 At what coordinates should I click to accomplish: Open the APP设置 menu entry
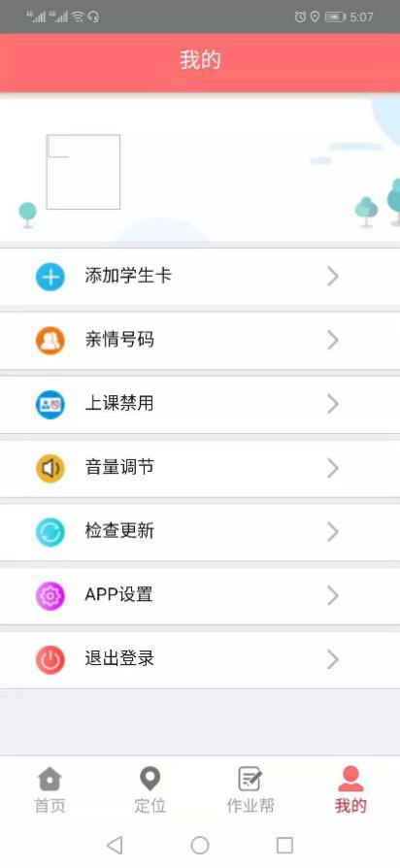[x=200, y=596]
